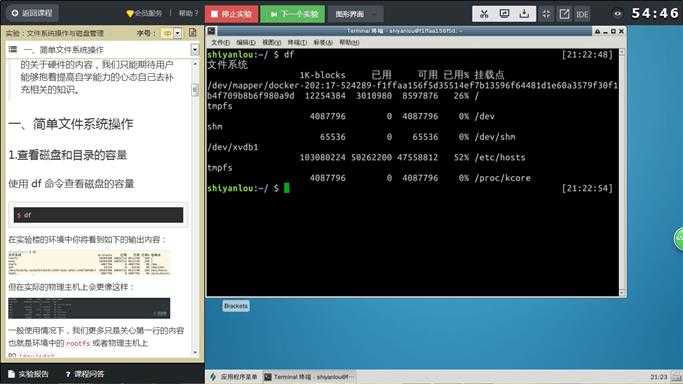683x384 pixels.
Task: Click the Brackets desktop shortcut
Action: coord(236,306)
